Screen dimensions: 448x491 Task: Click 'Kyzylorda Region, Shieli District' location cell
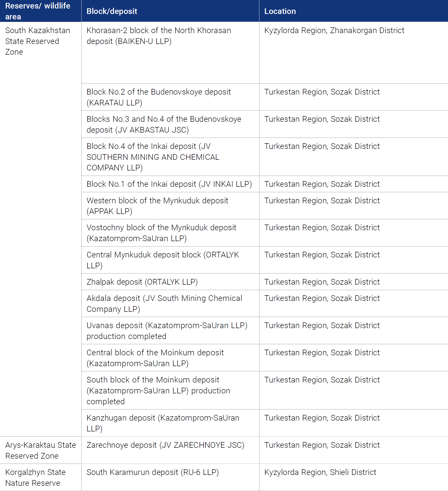[x=353, y=477]
